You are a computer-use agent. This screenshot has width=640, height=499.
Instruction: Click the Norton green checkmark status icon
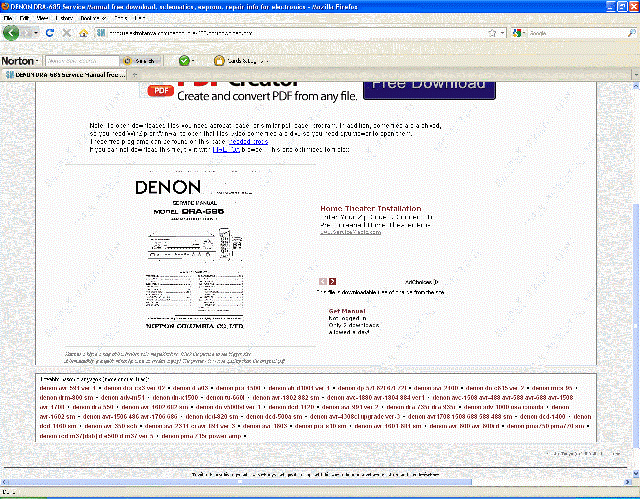[184, 61]
